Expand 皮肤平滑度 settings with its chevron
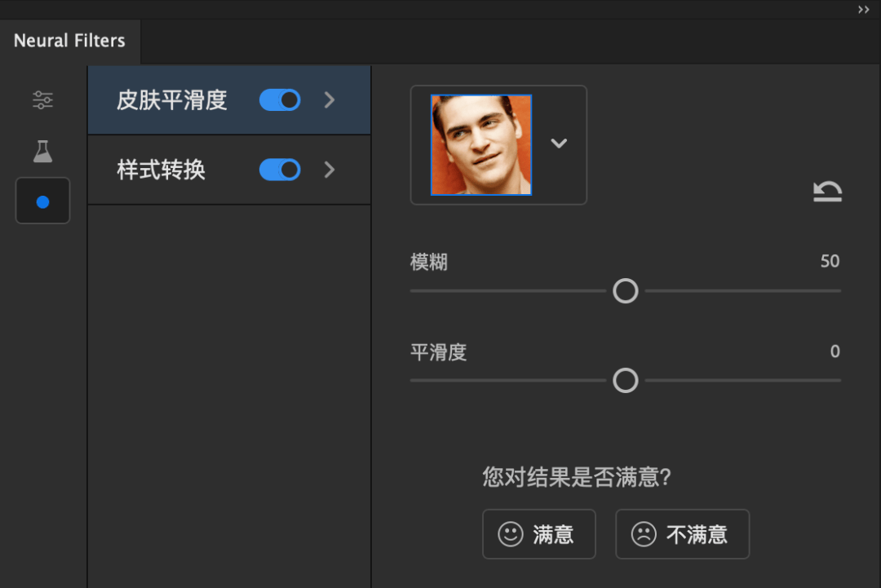 tap(330, 100)
